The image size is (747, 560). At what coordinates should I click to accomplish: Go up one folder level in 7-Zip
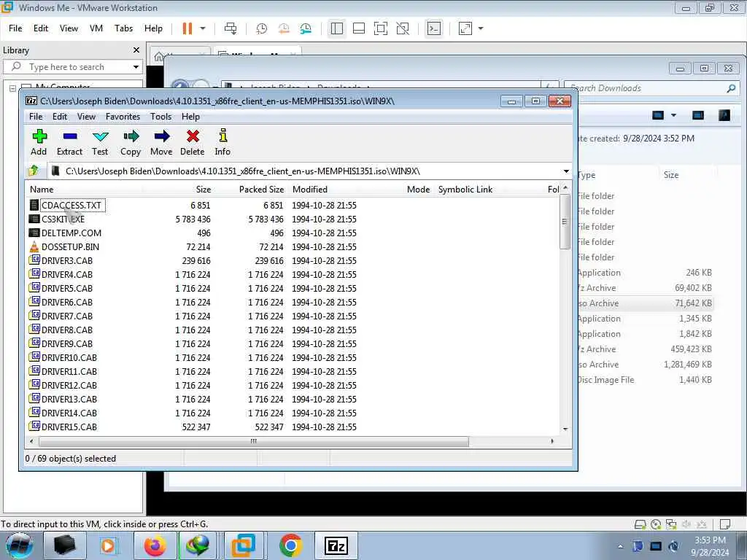tap(34, 171)
